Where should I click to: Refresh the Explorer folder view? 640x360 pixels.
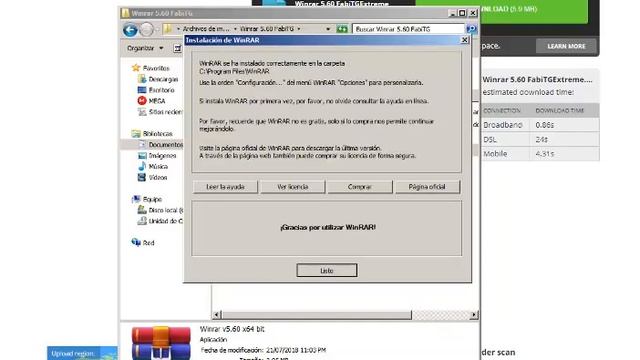[x=342, y=29]
